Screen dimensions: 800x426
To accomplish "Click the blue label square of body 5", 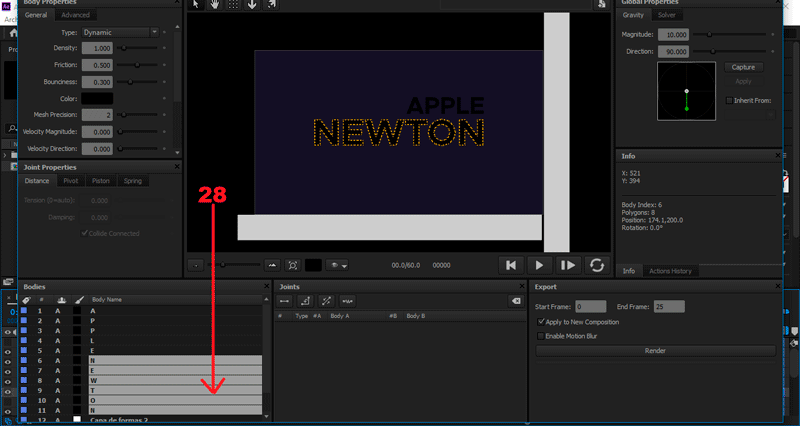I will tap(24, 350).
